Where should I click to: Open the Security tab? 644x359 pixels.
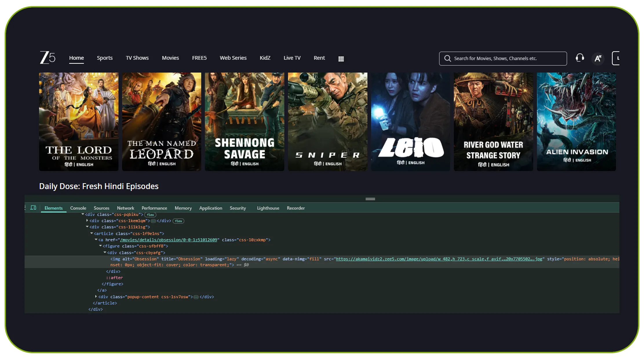pyautogui.click(x=238, y=208)
